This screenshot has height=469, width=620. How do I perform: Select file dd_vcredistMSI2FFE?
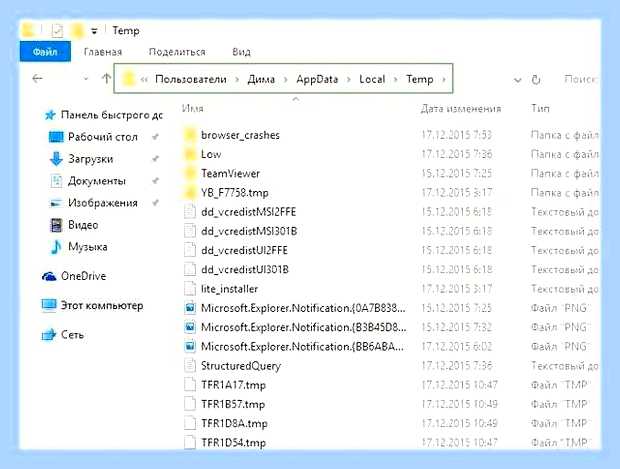coord(248,212)
